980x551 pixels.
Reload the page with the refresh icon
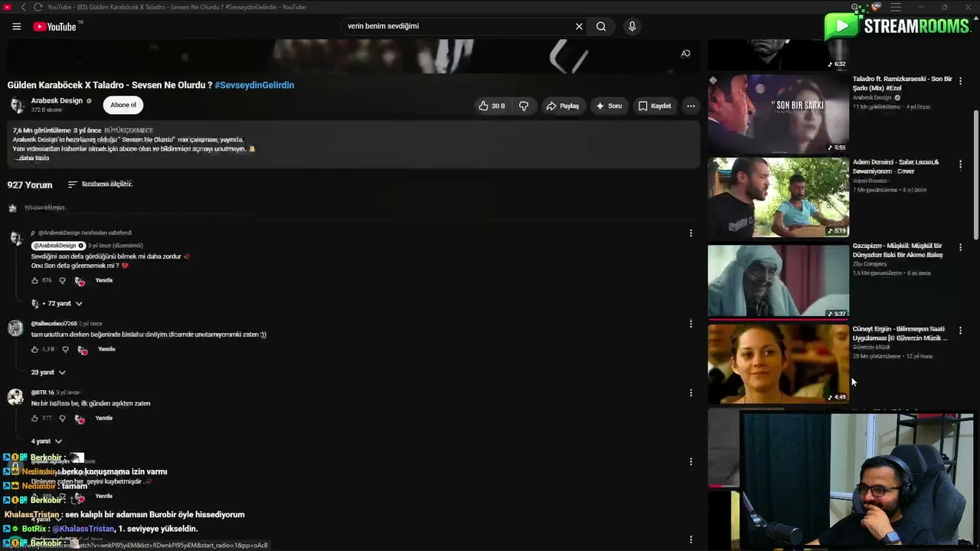(38, 7)
